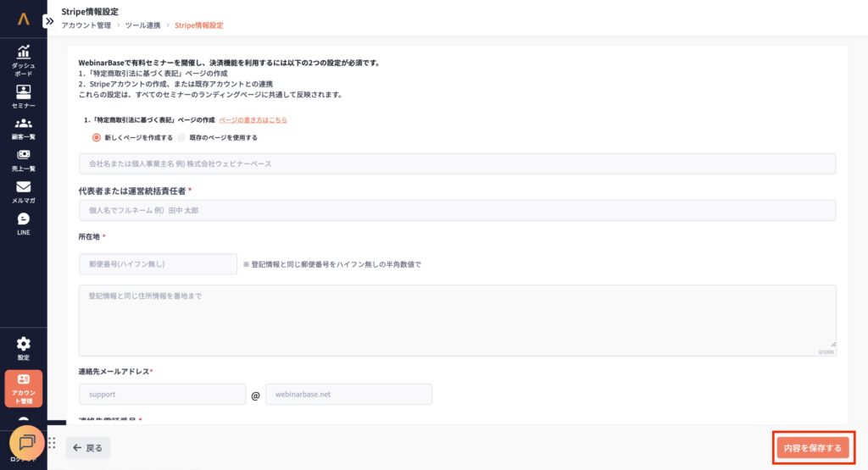Click the ツール連携 breadcrumb

tap(142, 25)
